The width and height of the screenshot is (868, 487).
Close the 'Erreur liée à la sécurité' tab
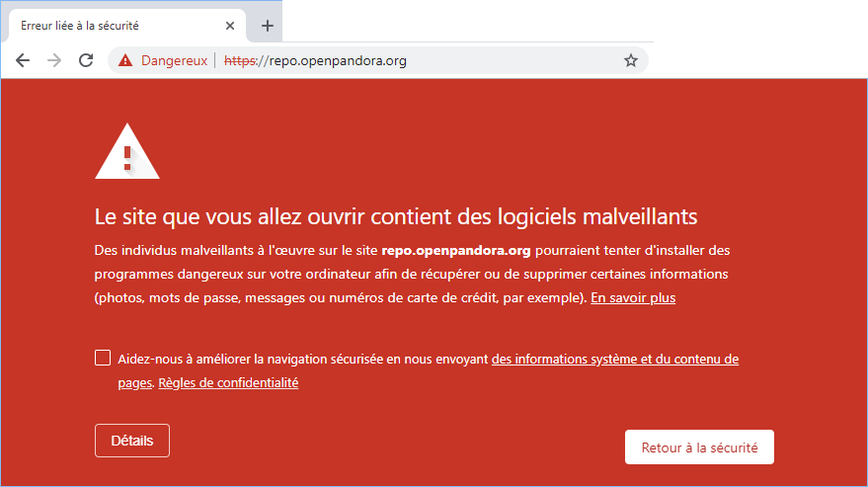230,26
